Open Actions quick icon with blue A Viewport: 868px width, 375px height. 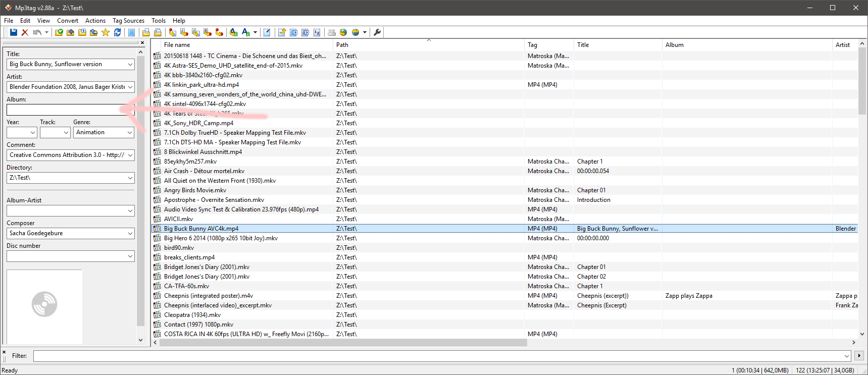[246, 32]
